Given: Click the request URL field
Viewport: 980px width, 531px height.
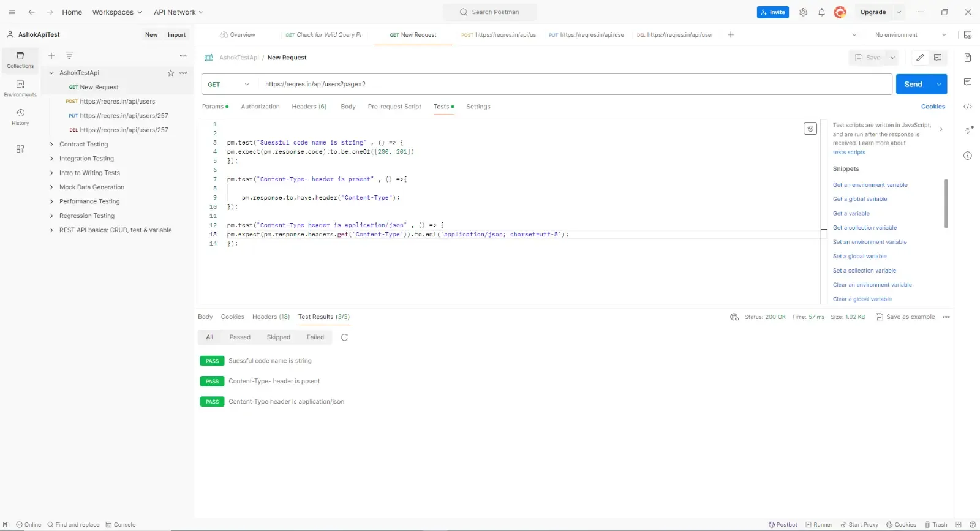Looking at the screenshot, I should [575, 85].
